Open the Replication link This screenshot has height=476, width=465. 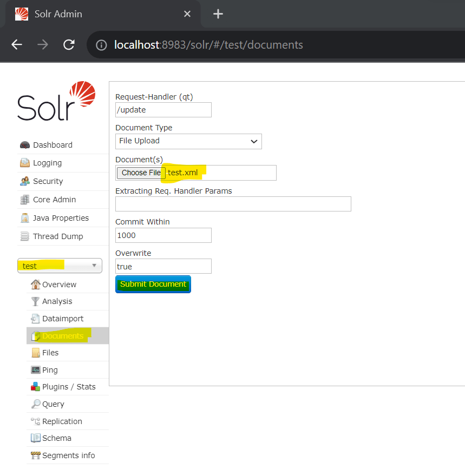(62, 421)
